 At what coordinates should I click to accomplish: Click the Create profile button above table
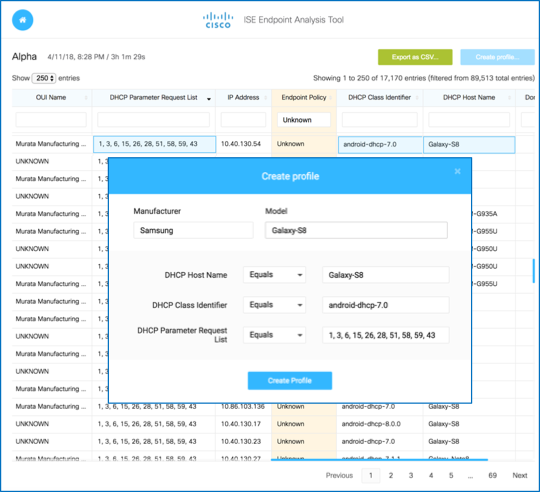(x=497, y=57)
